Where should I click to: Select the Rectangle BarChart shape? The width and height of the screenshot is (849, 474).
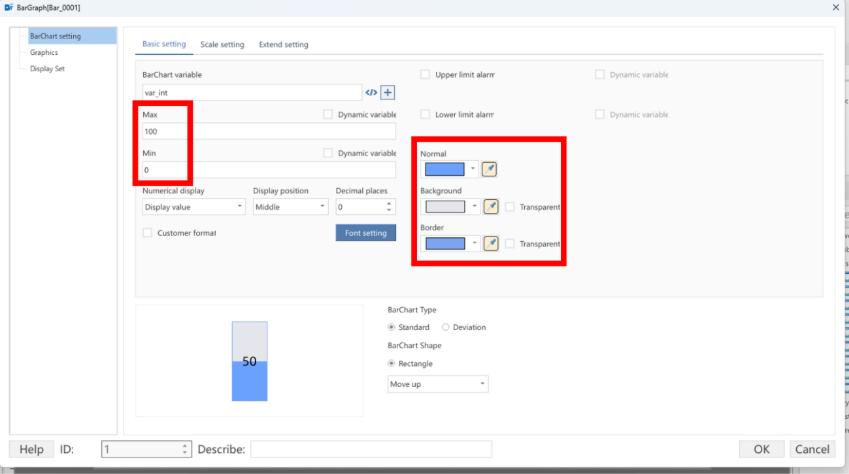click(391, 363)
